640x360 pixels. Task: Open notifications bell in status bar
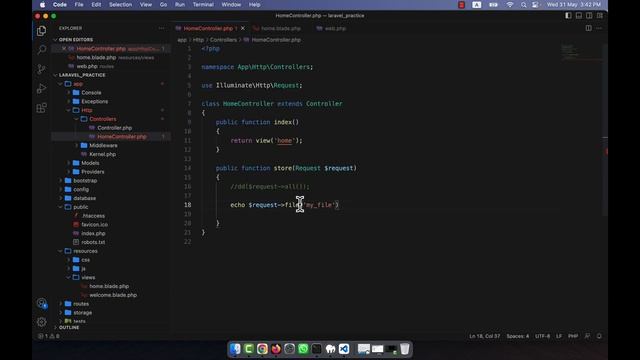tap(599, 336)
